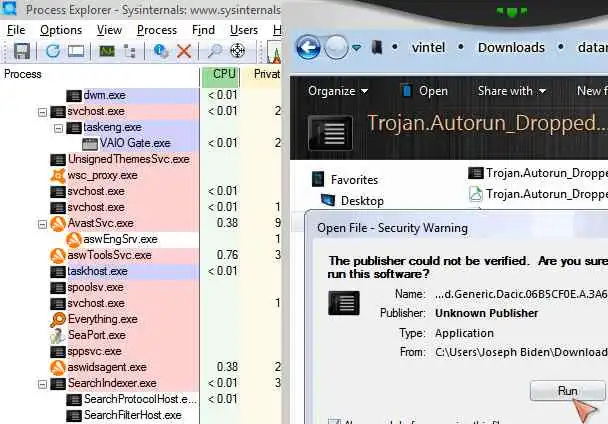Click the Explorer Forward arrow button
Screen dimensions: 608x424
[336, 48]
